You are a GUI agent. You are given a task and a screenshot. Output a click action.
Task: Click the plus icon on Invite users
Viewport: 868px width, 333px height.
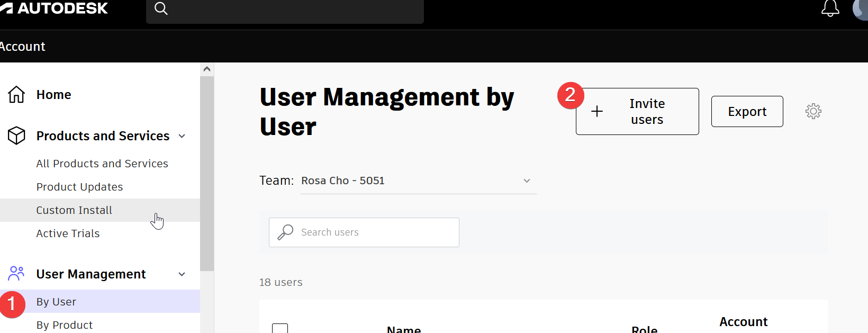pos(597,111)
